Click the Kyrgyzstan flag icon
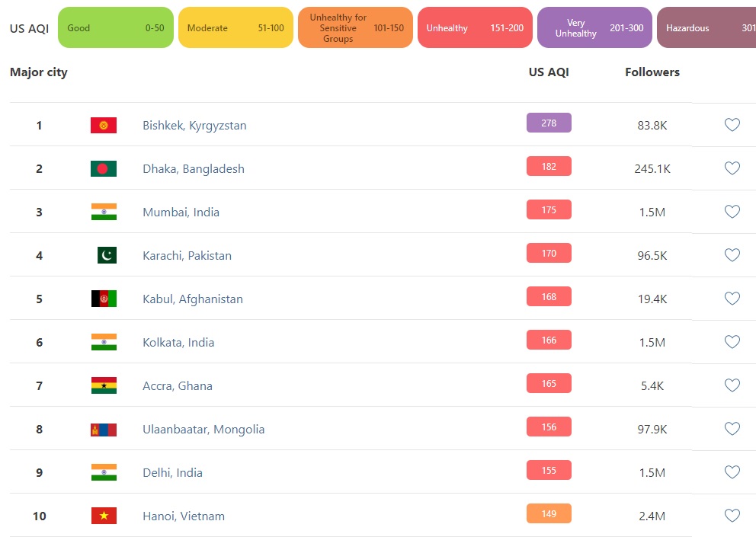The width and height of the screenshot is (756, 537). point(104,125)
